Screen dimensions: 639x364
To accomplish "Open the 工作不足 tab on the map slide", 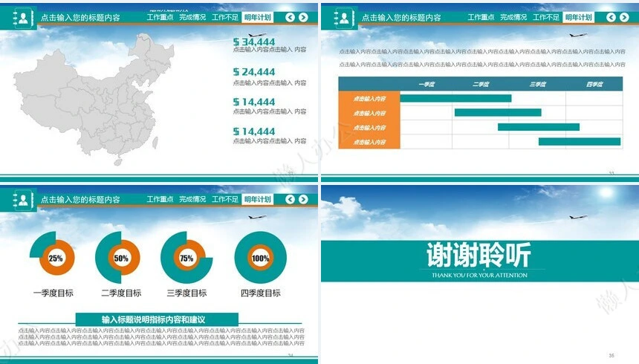I will click(225, 17).
